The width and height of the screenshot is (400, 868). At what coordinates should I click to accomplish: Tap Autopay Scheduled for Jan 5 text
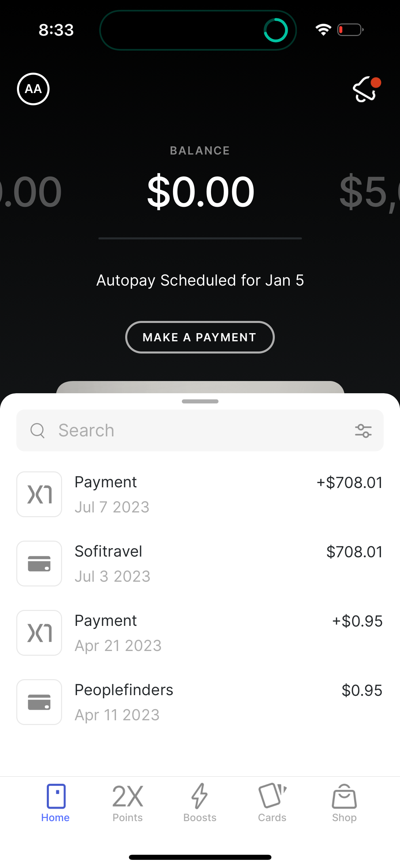200,281
